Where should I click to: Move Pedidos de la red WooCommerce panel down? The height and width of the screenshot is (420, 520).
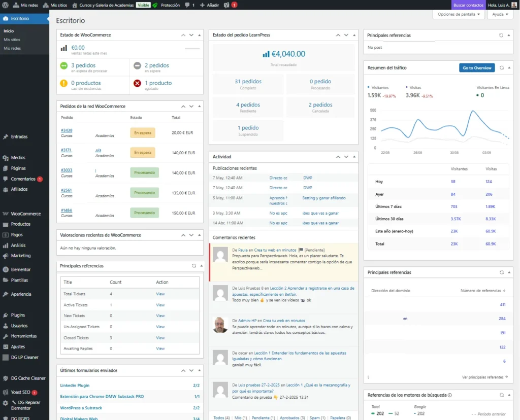click(x=191, y=107)
